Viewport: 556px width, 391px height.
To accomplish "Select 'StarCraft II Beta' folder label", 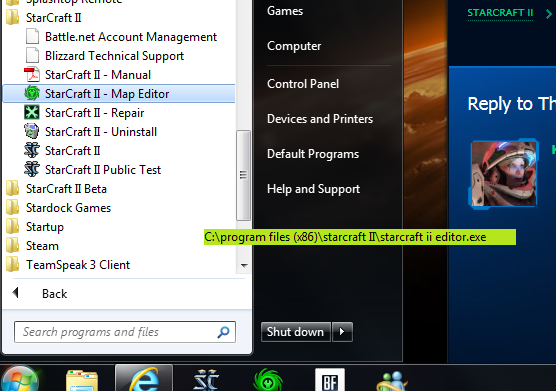I will (66, 189).
